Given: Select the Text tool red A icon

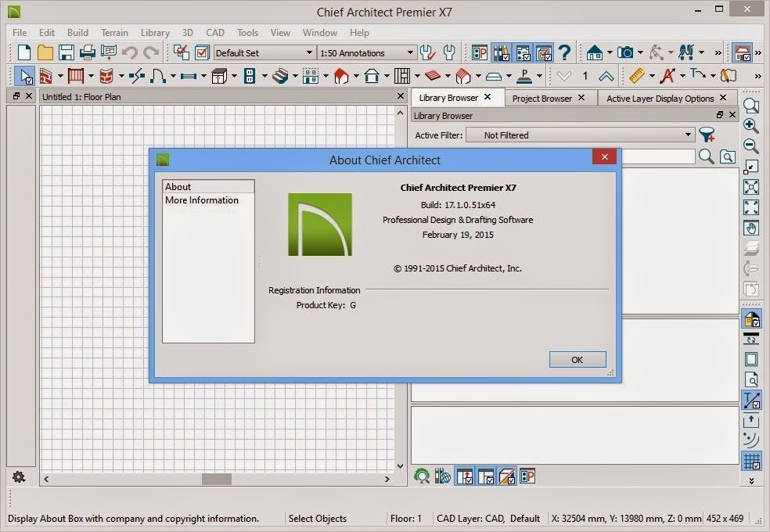Looking at the screenshot, I should [667, 76].
